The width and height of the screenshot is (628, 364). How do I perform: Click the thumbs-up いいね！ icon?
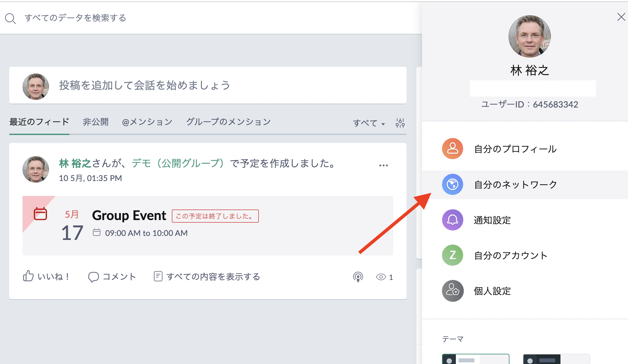tap(28, 276)
